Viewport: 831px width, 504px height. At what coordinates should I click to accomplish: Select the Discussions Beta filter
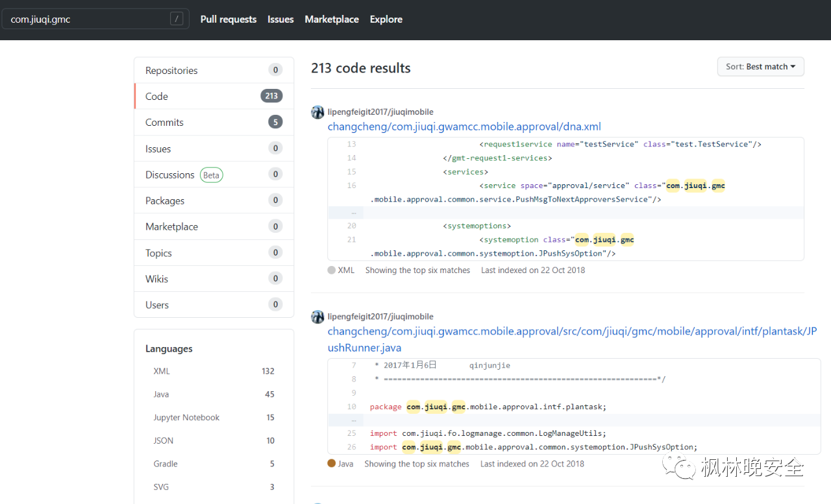[214, 174]
